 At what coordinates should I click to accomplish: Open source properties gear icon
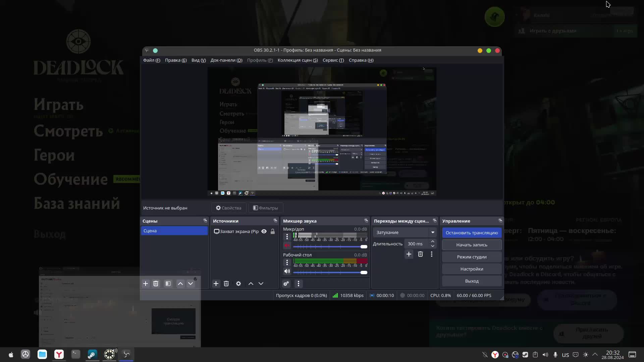pyautogui.click(x=238, y=284)
